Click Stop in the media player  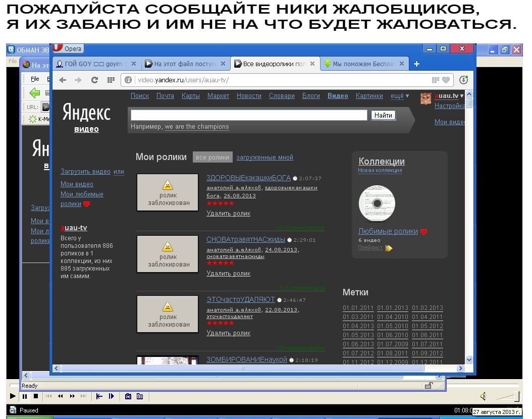[x=36, y=396]
